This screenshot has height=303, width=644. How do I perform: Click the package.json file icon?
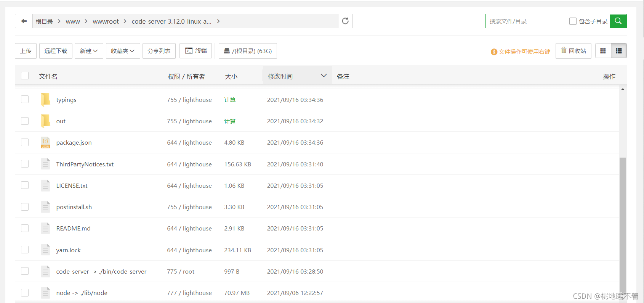(x=45, y=142)
